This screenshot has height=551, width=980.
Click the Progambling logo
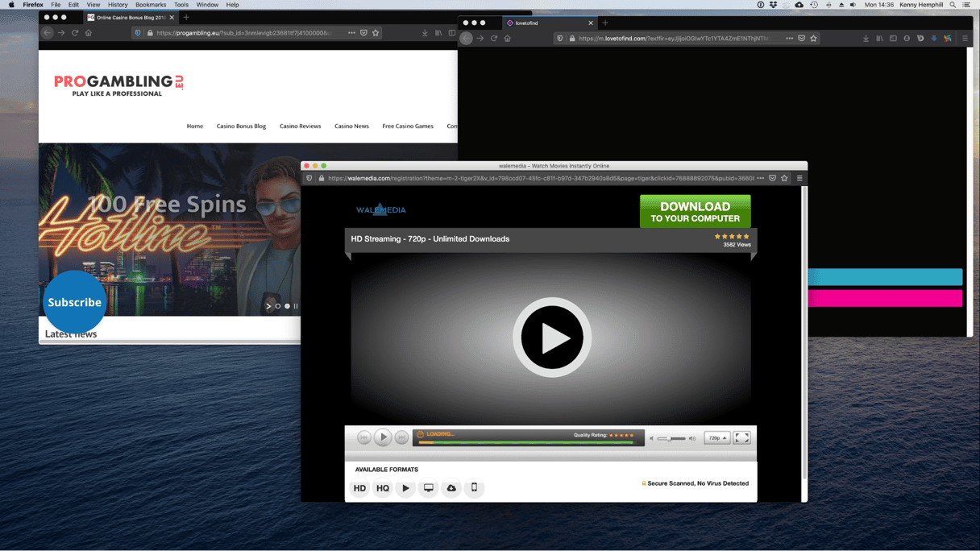(x=118, y=85)
